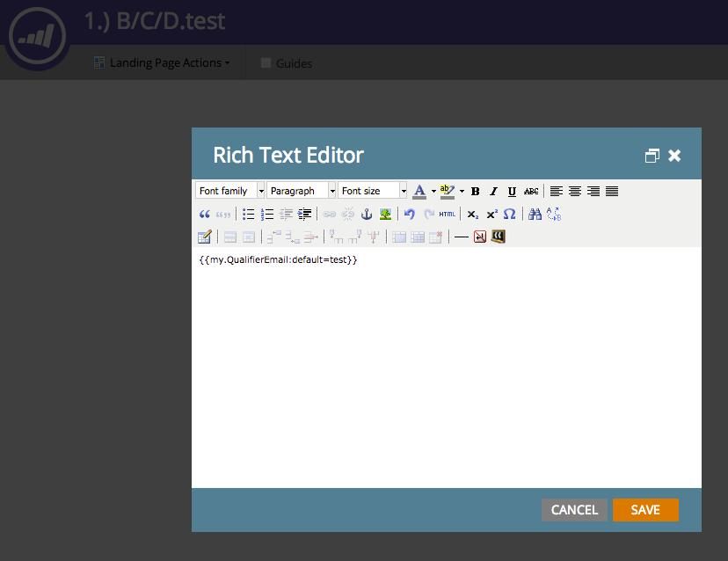Viewport: 728px width, 561px height.
Task: Insert a blockquote
Action: click(204, 214)
